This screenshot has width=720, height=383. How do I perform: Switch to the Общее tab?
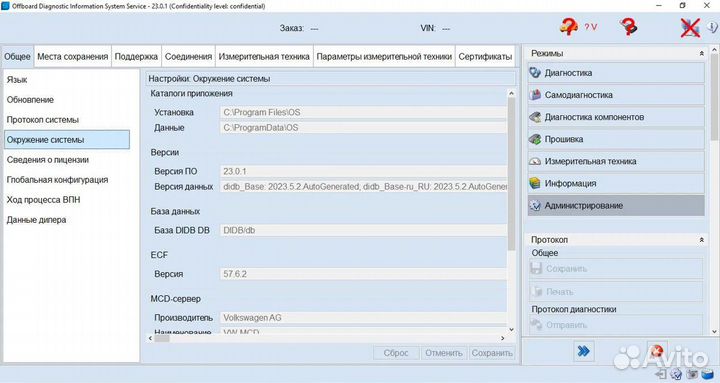coord(17,56)
